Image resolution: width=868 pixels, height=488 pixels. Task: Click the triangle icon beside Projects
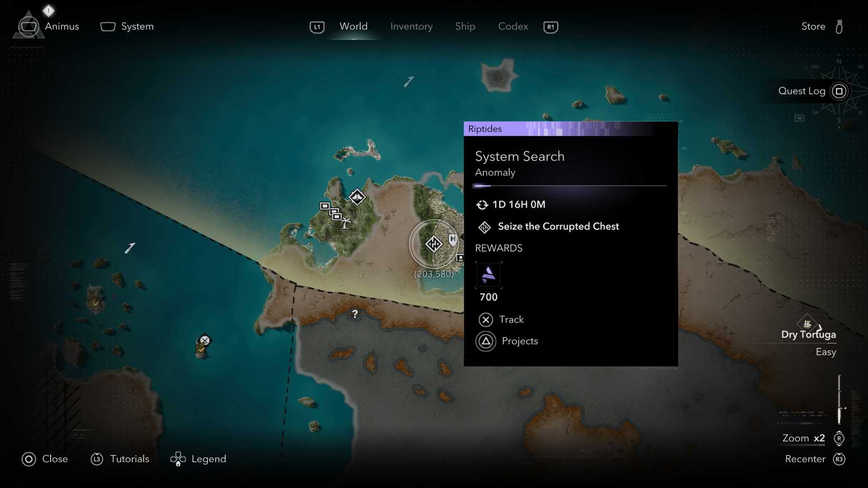[486, 341]
